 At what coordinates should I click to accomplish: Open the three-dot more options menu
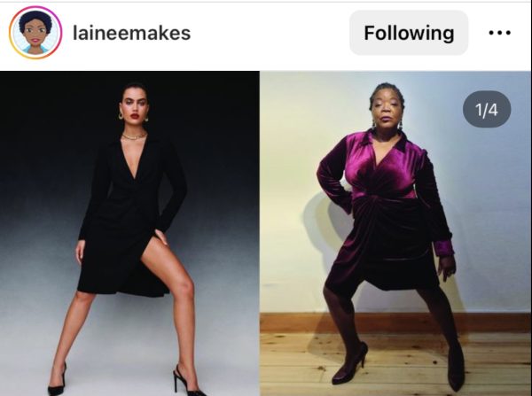tap(499, 33)
